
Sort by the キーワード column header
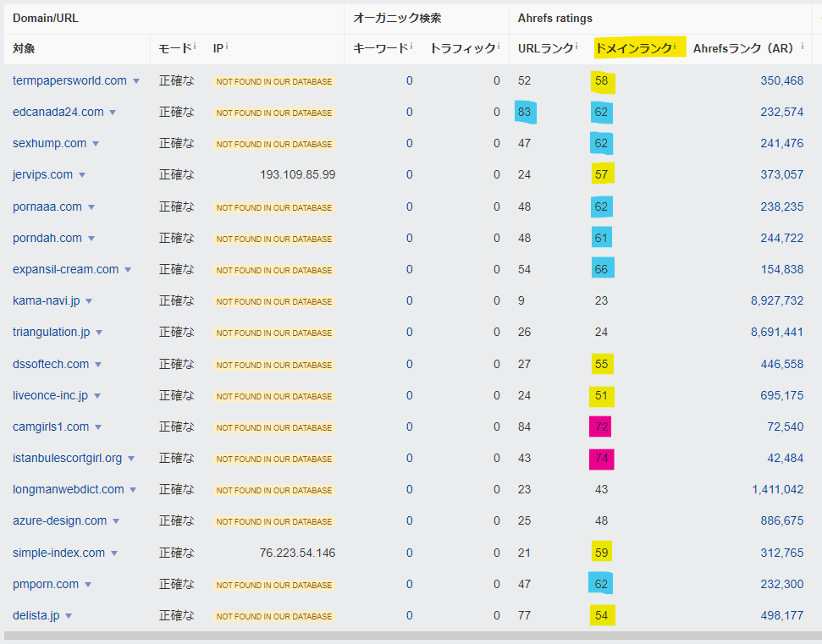tap(381, 48)
